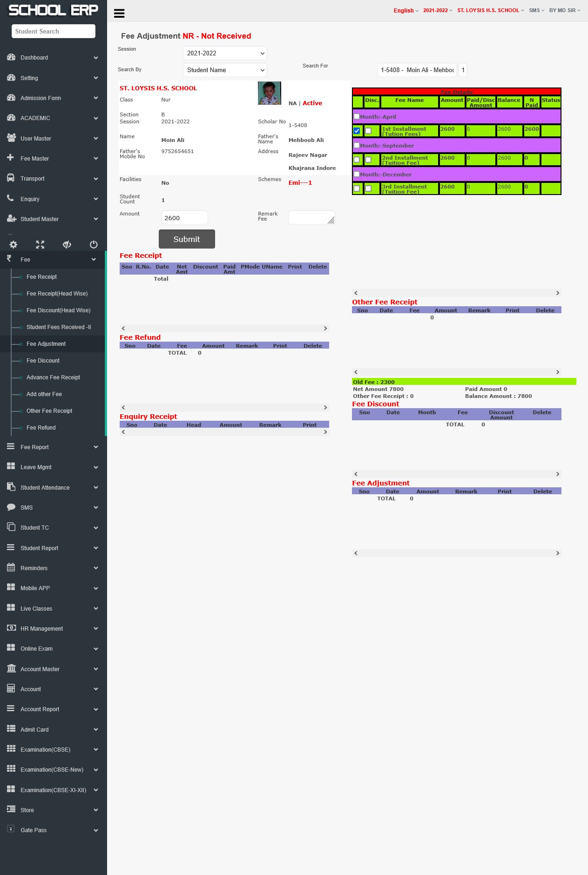
Task: Click the Student TC copy icon
Action: click(x=11, y=527)
